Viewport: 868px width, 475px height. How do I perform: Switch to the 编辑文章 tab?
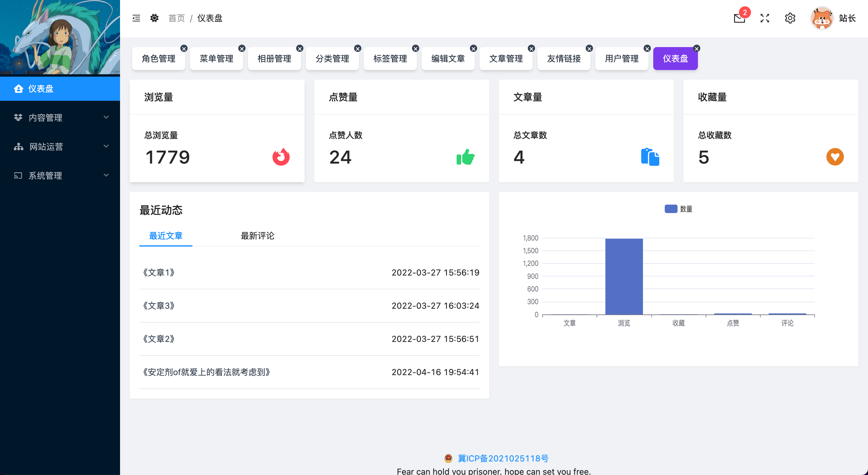coord(448,59)
